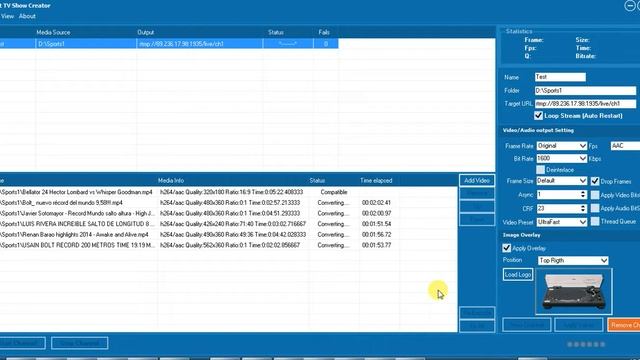
Task: Click the Name field containing Test
Action: click(x=560, y=77)
